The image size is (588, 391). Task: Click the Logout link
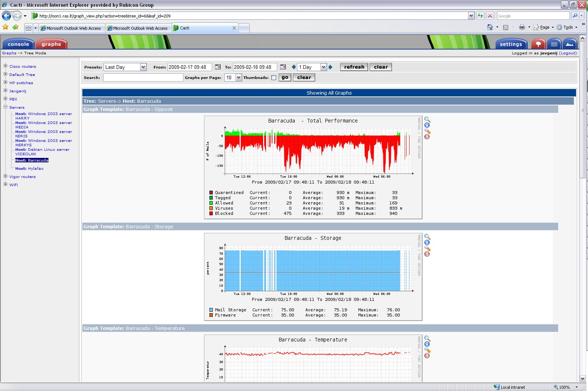coord(568,53)
